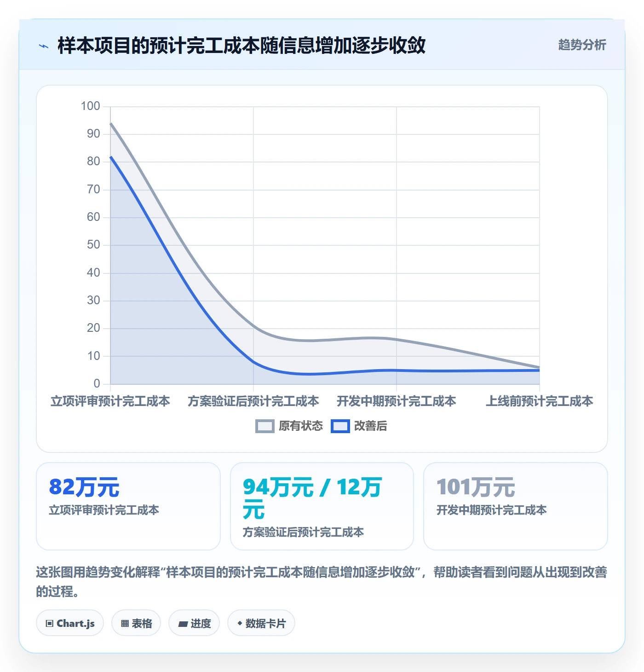
Task: Click the caption under the 94万元 / 12万元 figure
Action: point(303,532)
